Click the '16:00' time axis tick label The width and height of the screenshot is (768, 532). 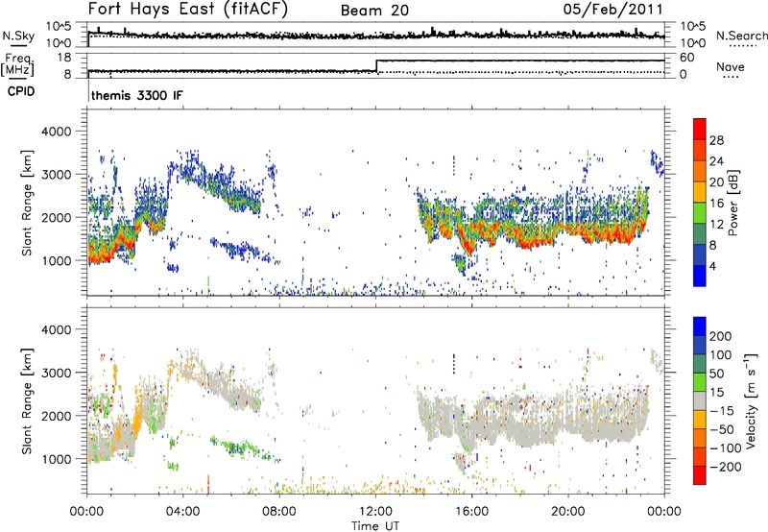(471, 512)
